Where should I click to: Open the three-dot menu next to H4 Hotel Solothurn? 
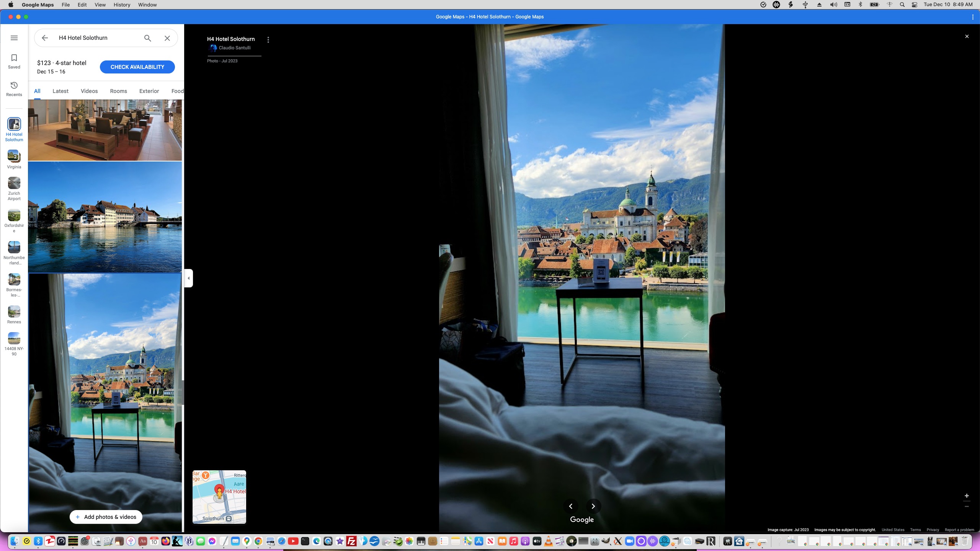[x=268, y=39]
